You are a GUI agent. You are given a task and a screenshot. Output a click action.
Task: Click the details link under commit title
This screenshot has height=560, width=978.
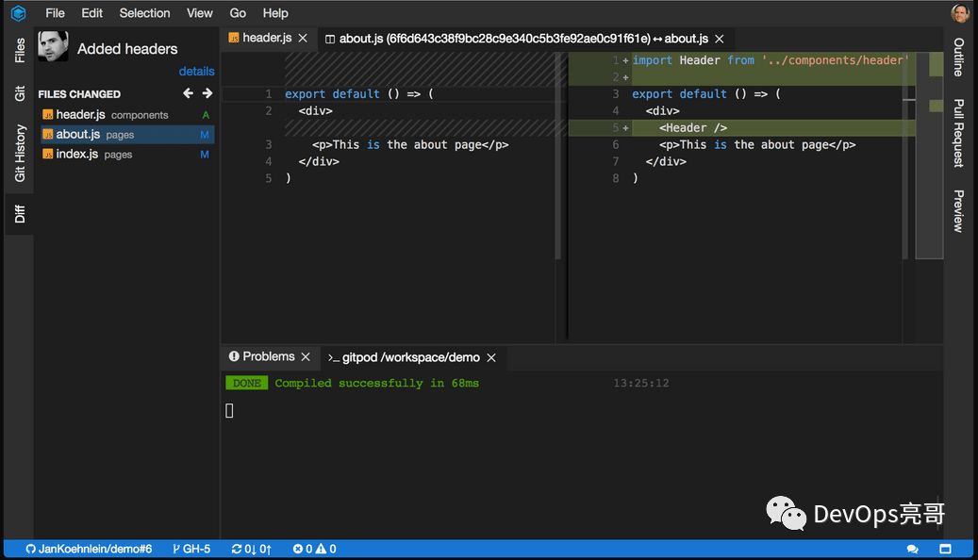tap(196, 72)
